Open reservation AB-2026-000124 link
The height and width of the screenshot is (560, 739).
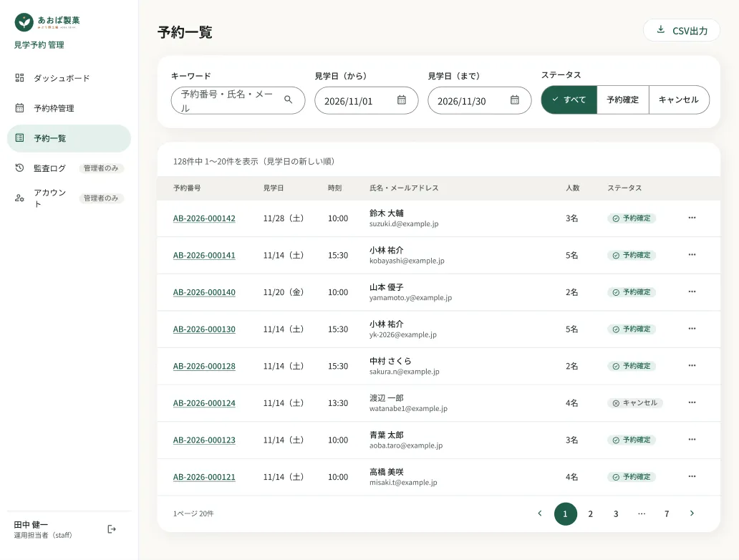(x=204, y=403)
